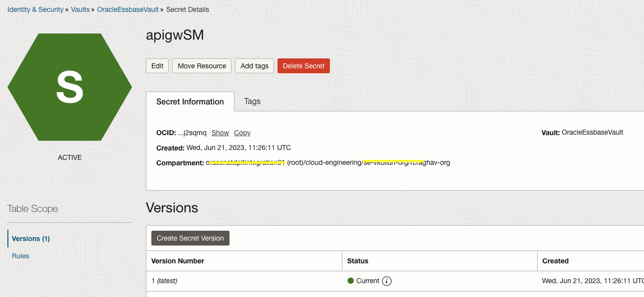
Task: Select the version 1 (latest) row
Action: [164, 281]
